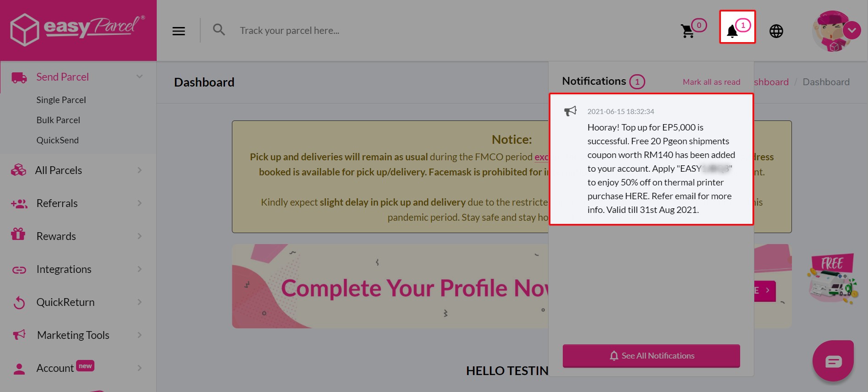Open the language globe icon
The image size is (868, 392).
776,31
